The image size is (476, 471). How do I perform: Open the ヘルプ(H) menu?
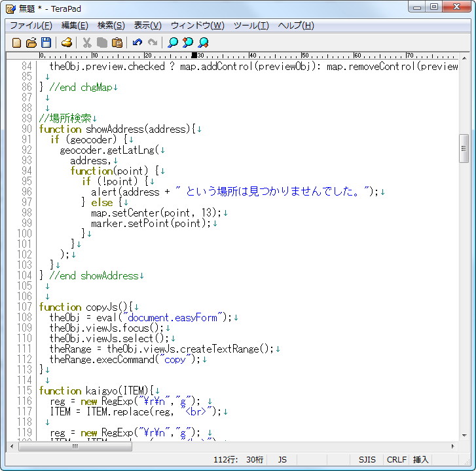296,26
